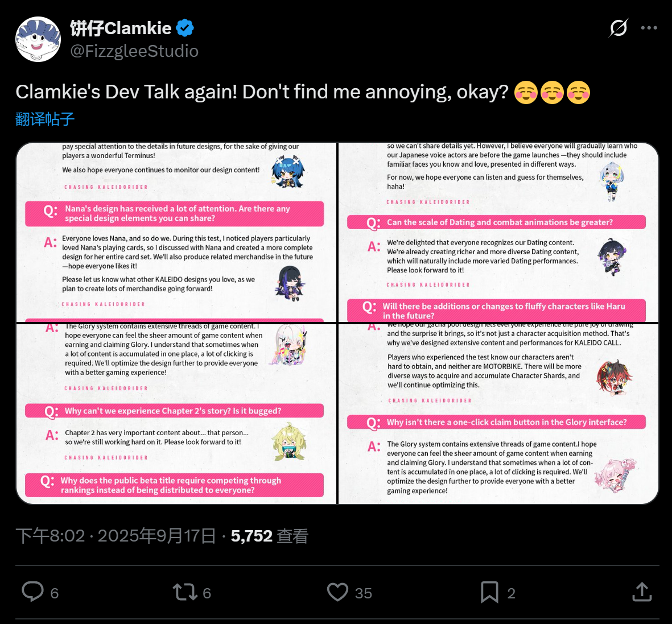Bookmark this post

pos(489,592)
